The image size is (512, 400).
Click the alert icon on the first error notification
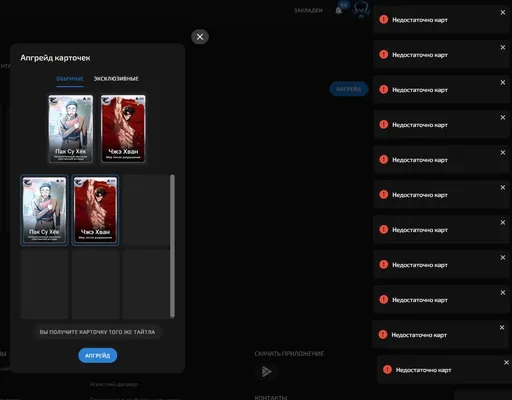point(384,19)
